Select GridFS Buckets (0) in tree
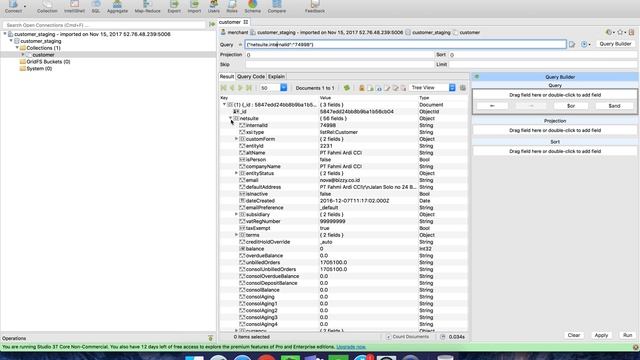This screenshot has height=360, width=640. tap(48, 62)
